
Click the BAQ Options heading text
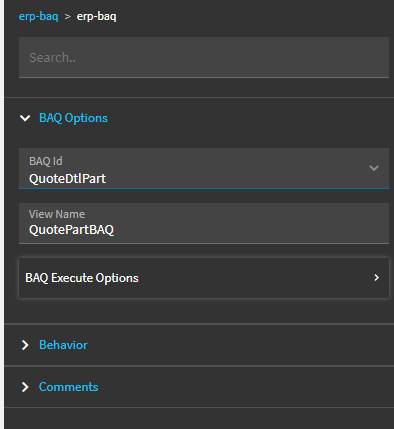coord(73,118)
